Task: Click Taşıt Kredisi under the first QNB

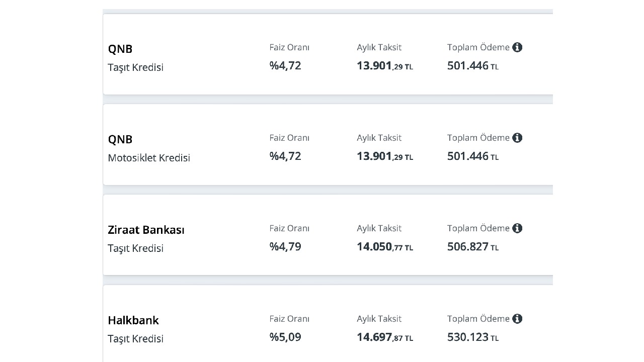Action: pyautogui.click(x=136, y=67)
